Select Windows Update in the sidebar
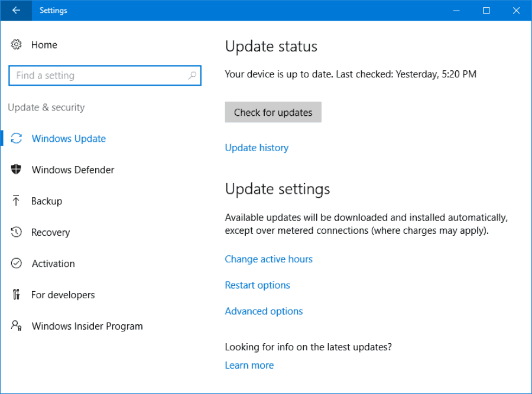 [x=69, y=139]
